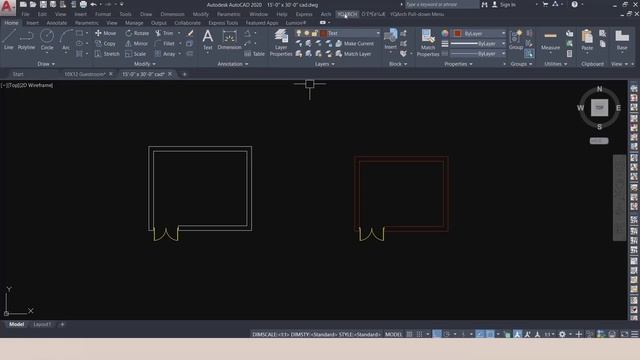Image resolution: width=640 pixels, height=360 pixels.
Task: Switch to the Manage ribbon tab
Action: pos(134,23)
